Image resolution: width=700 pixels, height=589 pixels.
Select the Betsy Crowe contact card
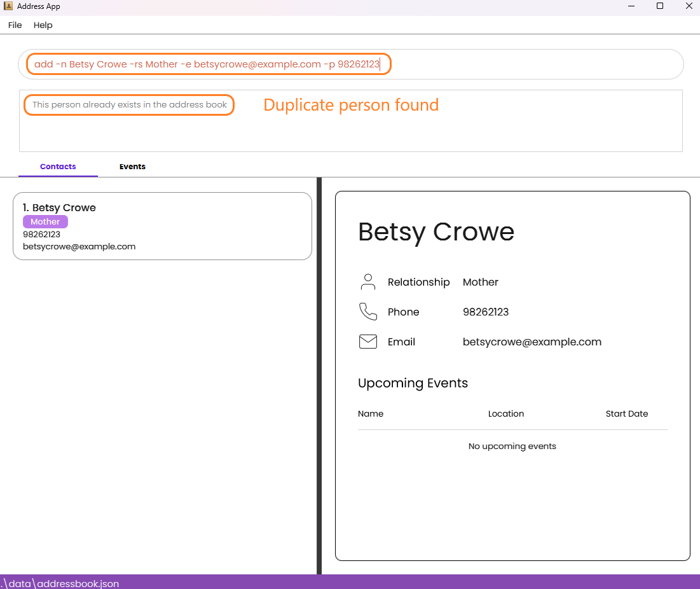(163, 226)
